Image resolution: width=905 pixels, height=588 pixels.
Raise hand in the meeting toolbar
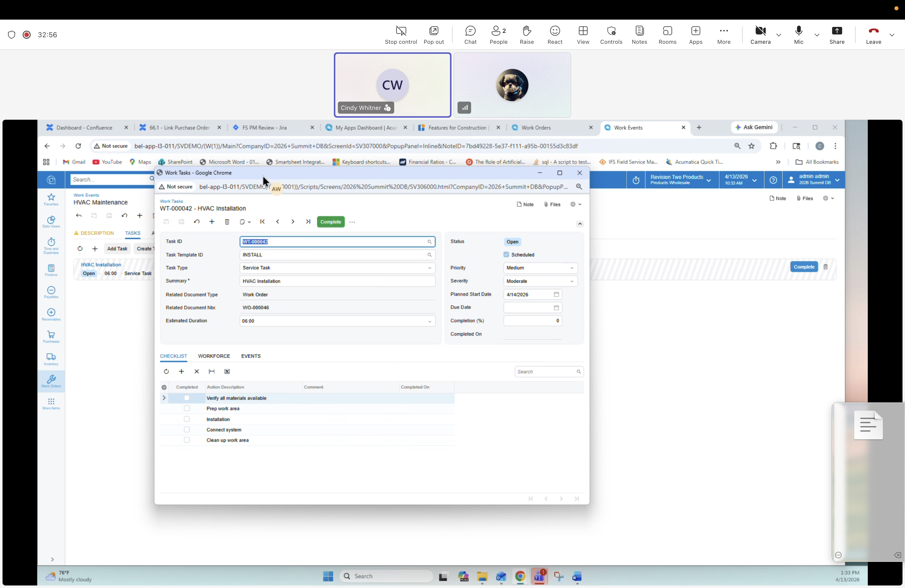[527, 35]
